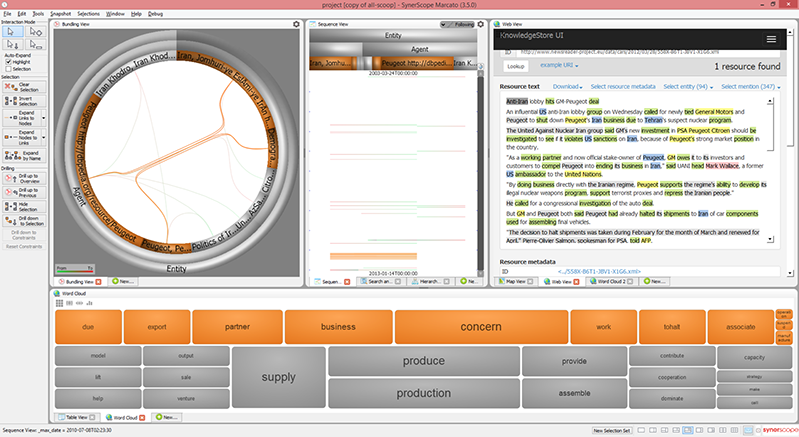The width and height of the screenshot is (799, 437).
Task: Select the pointer-with-rectangle interaction mode
Action: click(x=35, y=45)
